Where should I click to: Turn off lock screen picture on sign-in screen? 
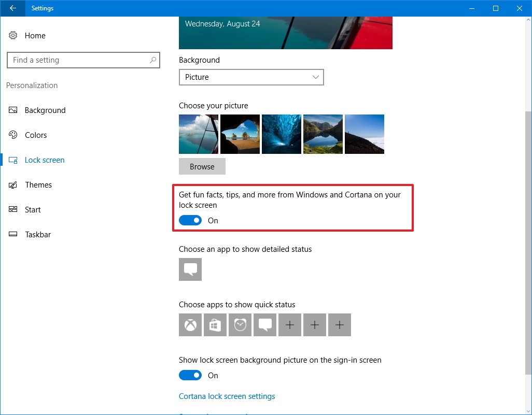190,375
